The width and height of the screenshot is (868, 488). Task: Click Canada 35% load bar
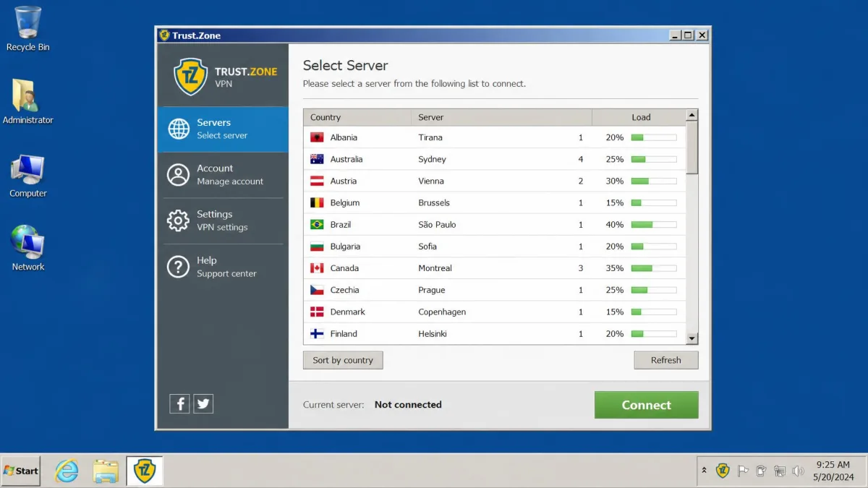[x=654, y=268]
